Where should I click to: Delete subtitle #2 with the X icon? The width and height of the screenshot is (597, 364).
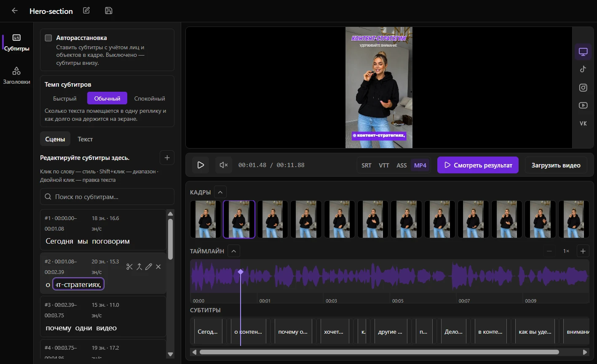coord(158,267)
